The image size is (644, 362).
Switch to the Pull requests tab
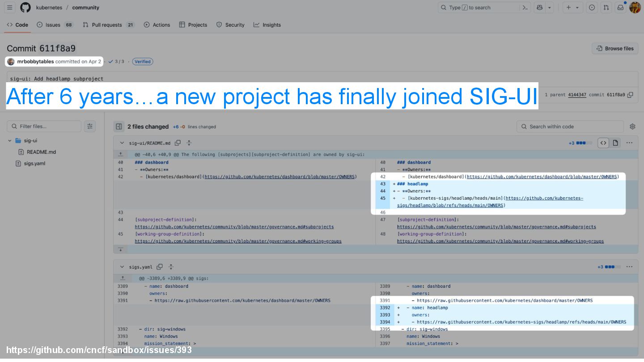pos(109,25)
